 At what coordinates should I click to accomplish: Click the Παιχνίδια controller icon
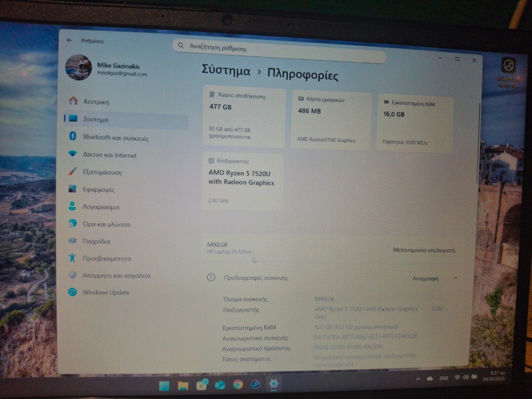pyautogui.click(x=72, y=241)
